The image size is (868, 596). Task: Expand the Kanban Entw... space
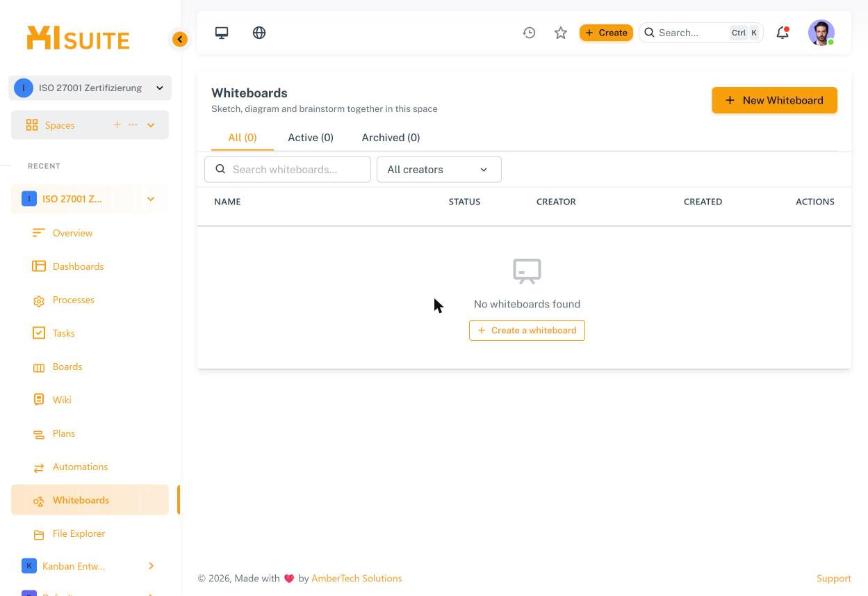[151, 566]
